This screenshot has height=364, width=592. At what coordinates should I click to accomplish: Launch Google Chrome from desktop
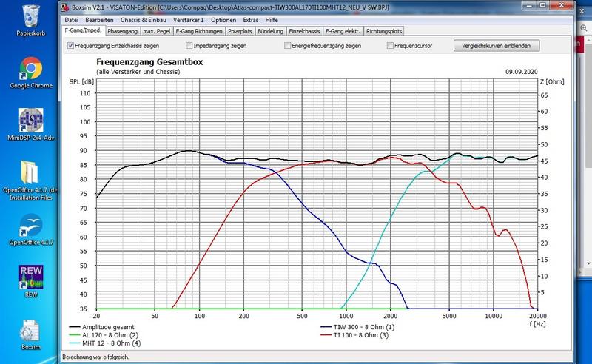tap(30, 70)
